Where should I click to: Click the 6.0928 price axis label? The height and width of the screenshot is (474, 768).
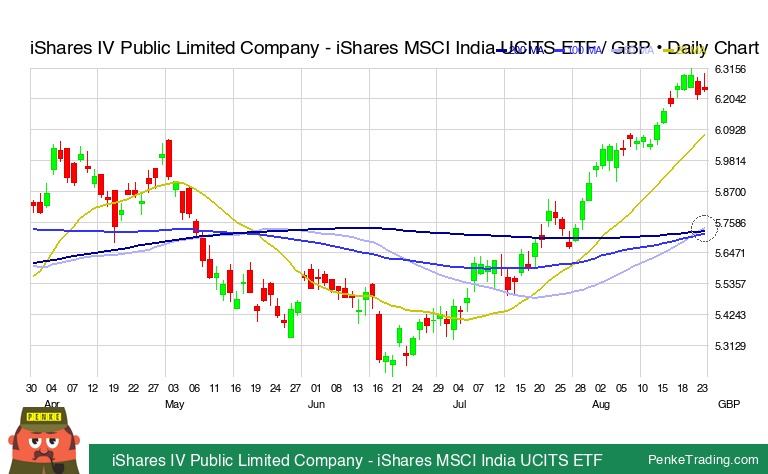point(730,130)
